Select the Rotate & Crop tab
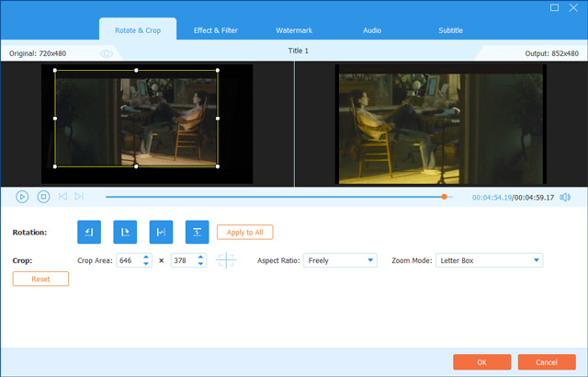Screen dimensions: 588x377 (x=138, y=30)
